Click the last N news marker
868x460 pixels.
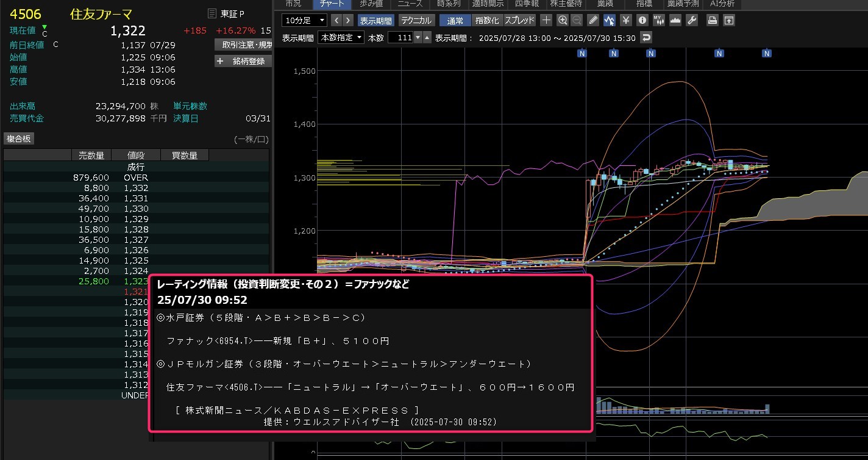767,53
